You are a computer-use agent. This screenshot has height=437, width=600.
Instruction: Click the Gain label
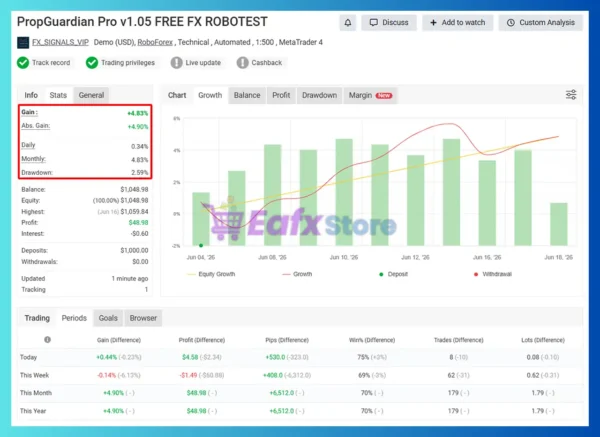29,112
